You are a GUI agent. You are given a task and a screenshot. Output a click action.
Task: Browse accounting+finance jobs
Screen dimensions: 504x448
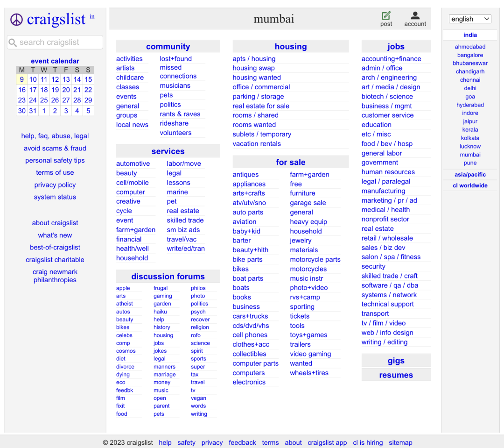391,59
